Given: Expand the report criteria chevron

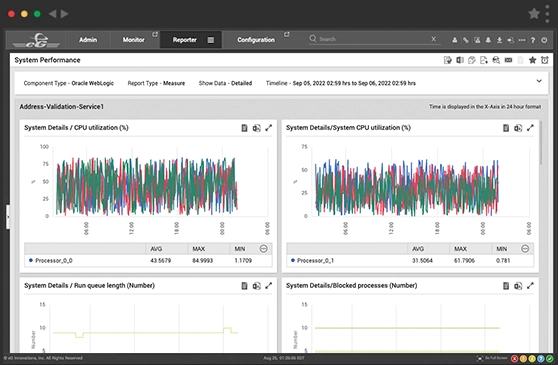Looking at the screenshot, I should click(x=539, y=81).
